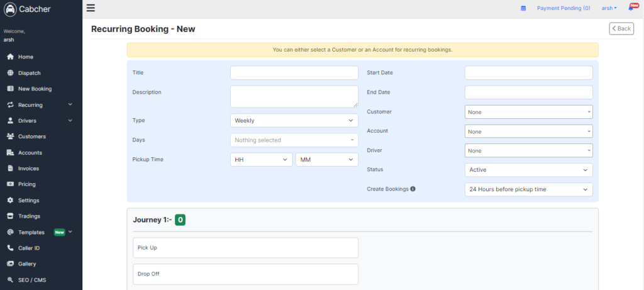Click the hamburger menu icon
644x290 pixels.
coord(91,8)
